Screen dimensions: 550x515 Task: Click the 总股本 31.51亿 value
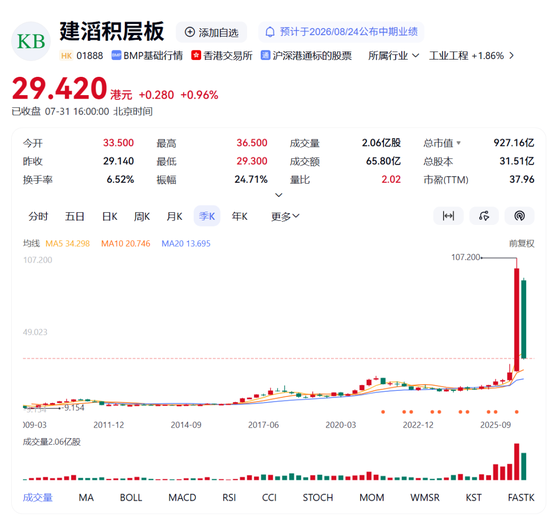pos(517,161)
